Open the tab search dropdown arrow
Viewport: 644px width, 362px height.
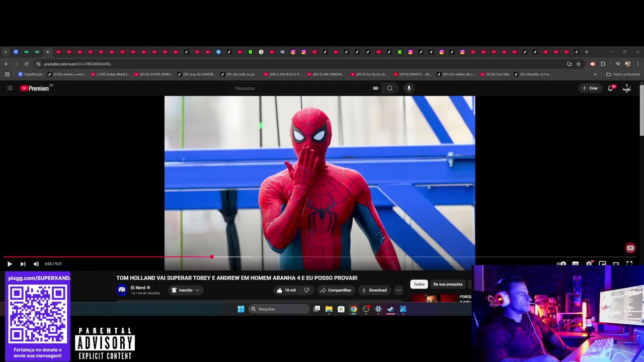tap(6, 52)
